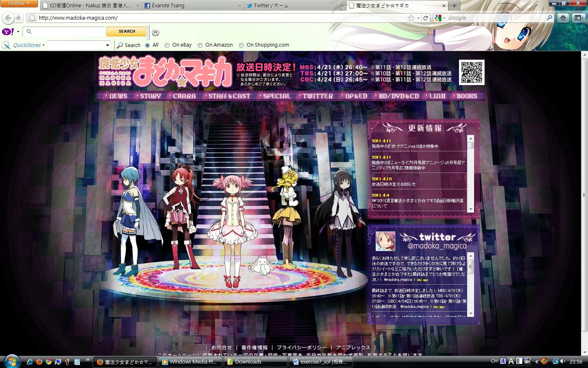The image size is (588, 368).
Task: Click the URL address bar
Action: tap(220, 18)
